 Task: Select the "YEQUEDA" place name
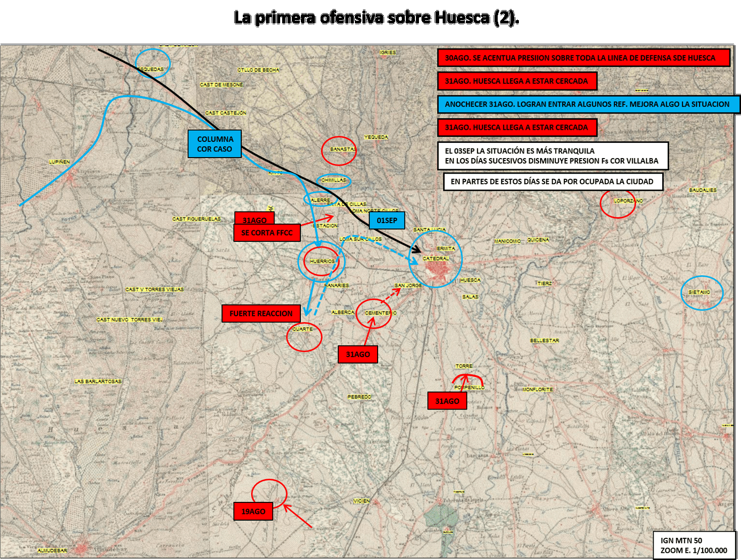pos(376,137)
